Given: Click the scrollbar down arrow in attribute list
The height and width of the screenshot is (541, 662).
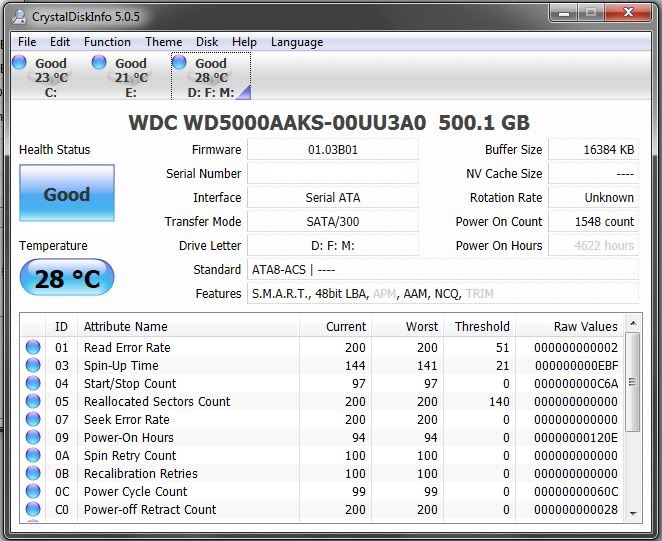Looking at the screenshot, I should pos(632,513).
